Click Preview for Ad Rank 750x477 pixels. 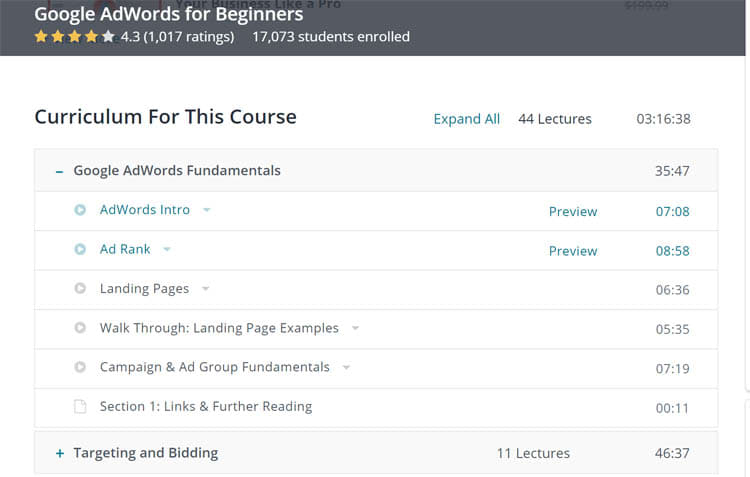click(x=573, y=251)
